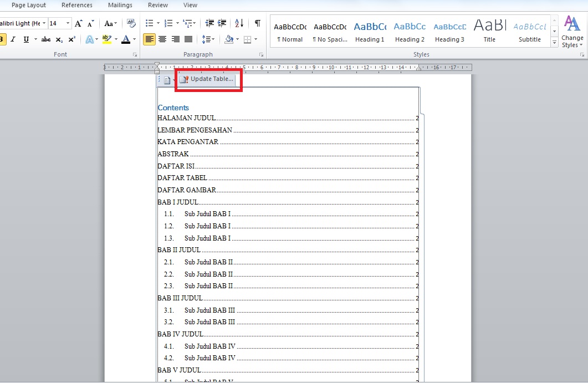Click the Decrease Indent icon

[x=209, y=23]
